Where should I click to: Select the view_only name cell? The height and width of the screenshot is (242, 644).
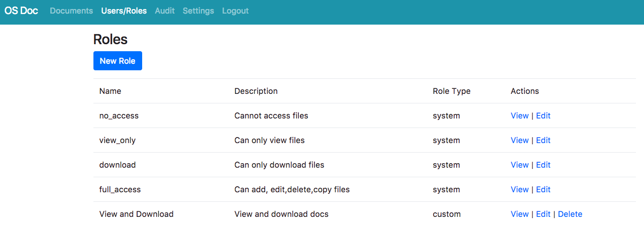tap(118, 140)
